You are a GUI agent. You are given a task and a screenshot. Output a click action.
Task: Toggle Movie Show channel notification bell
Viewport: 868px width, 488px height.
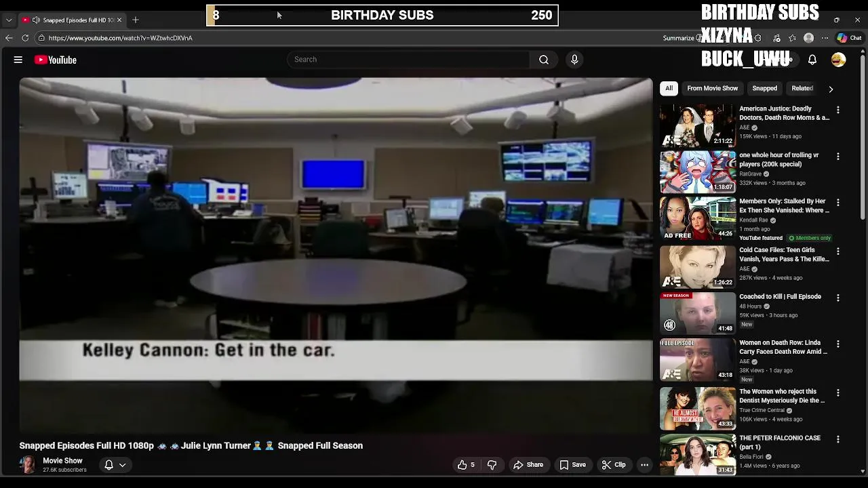coord(108,465)
